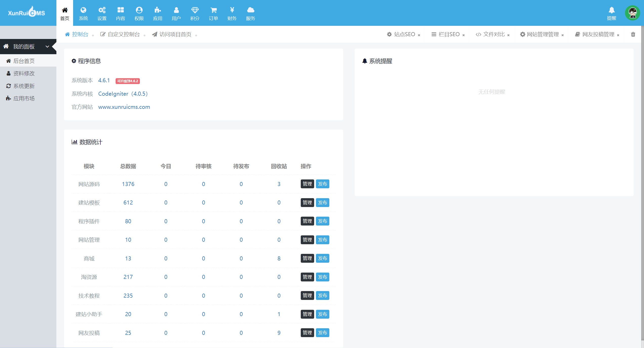This screenshot has height=348, width=644.
Task: Click 发布 for the 商城 row
Action: 323,258
